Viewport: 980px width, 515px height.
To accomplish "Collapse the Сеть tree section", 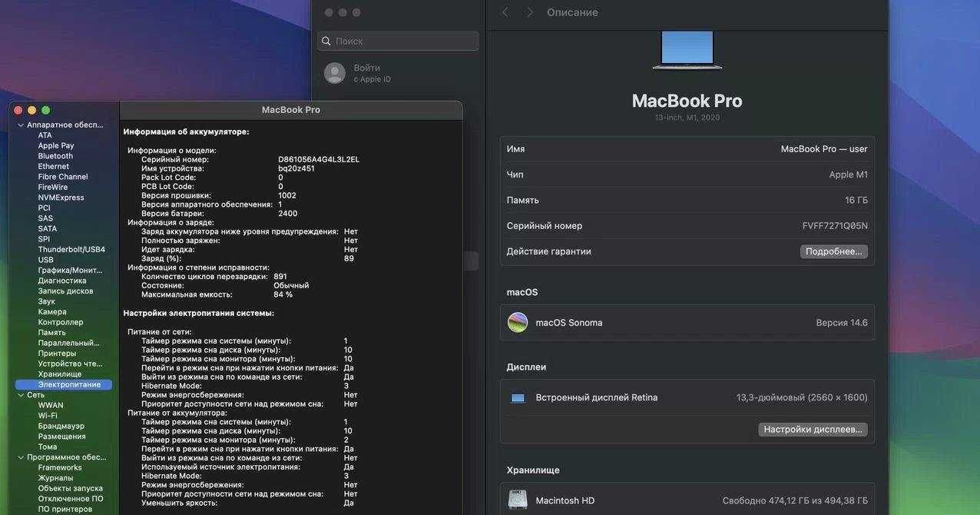I will (21, 395).
